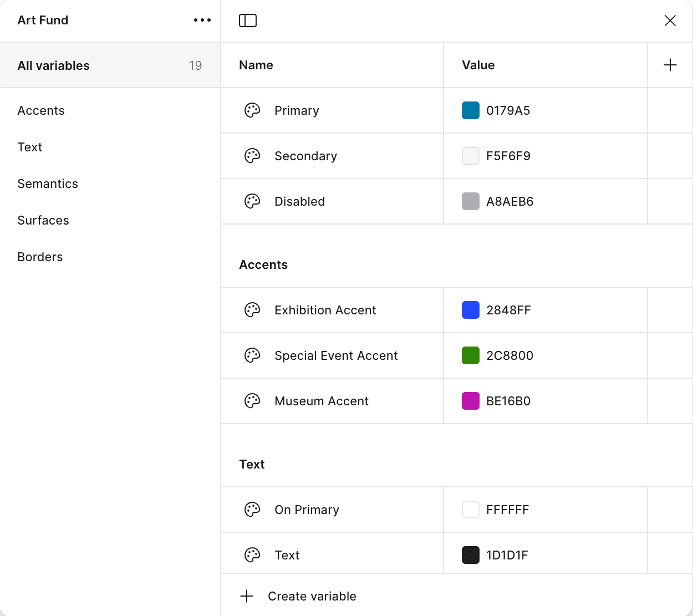Open the Art Fund collection options menu
693x616 pixels.
coord(202,20)
